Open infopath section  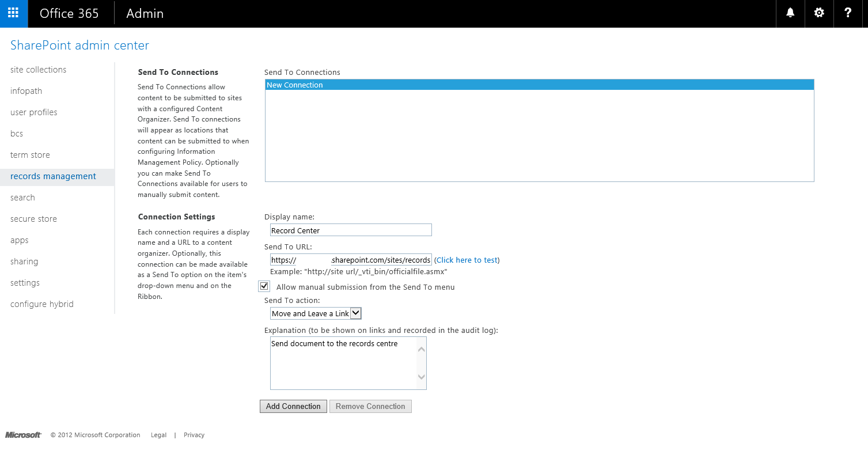(x=26, y=91)
